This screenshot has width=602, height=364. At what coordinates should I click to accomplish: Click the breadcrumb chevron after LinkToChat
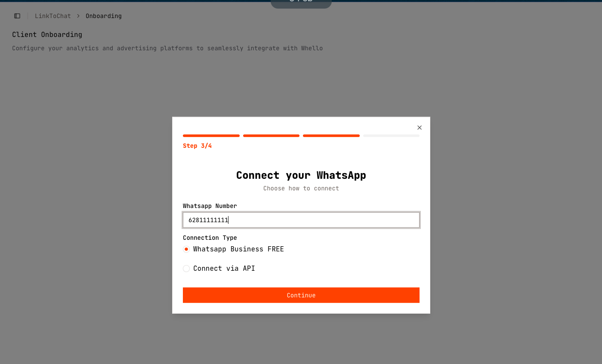(x=78, y=16)
